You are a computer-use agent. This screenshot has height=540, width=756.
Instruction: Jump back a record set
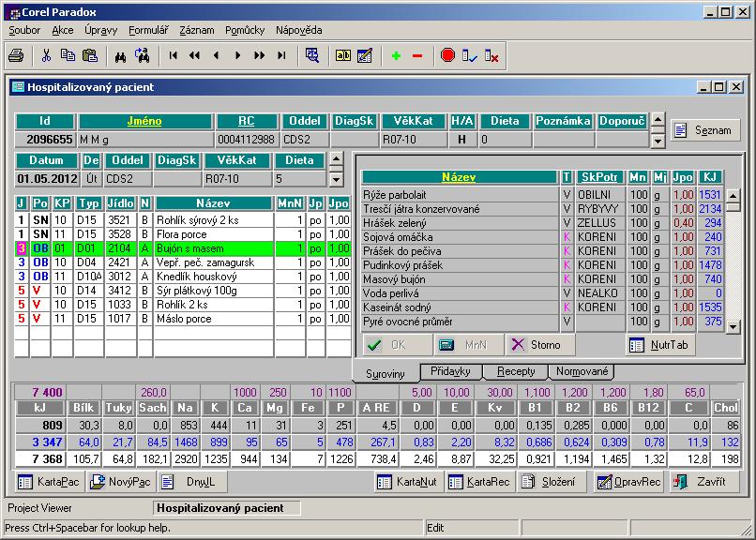point(195,56)
